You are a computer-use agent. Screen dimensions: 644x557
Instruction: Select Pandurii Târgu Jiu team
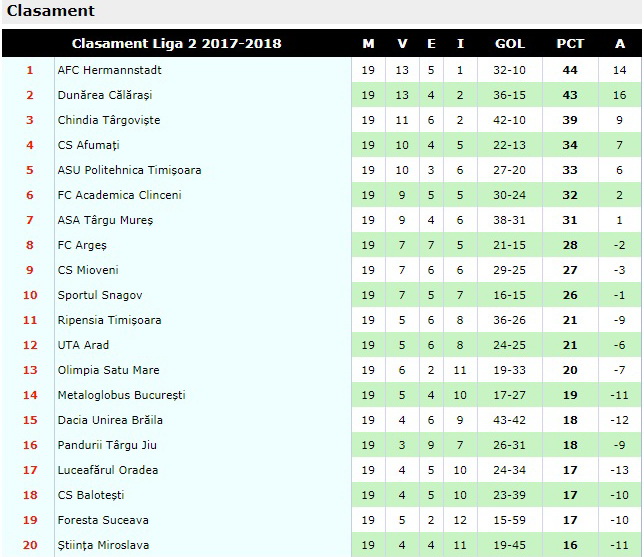click(107, 445)
